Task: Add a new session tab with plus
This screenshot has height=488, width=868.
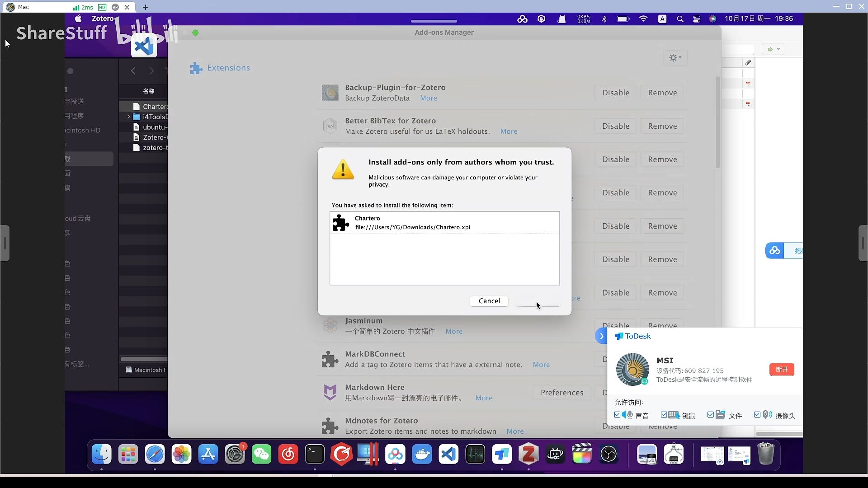Action: [x=145, y=7]
